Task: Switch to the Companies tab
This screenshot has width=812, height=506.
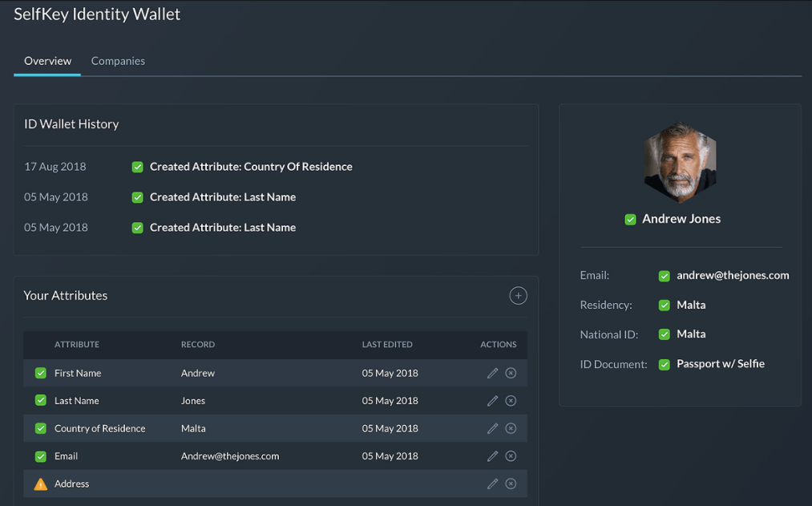Action: point(118,61)
